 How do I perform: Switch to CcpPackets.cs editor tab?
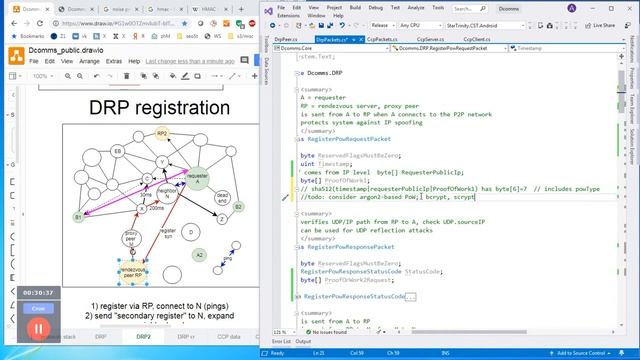pyautogui.click(x=382, y=40)
